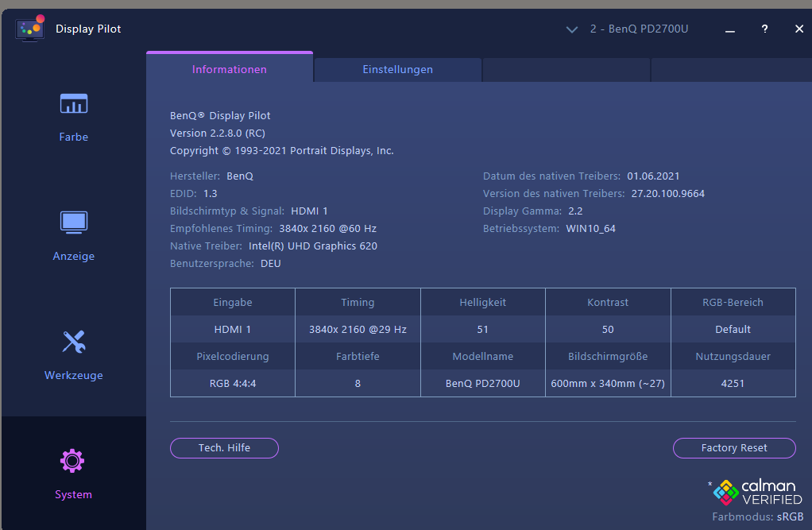Click the Tech. Hilfe button
The height and width of the screenshot is (530, 812).
tap(224, 448)
